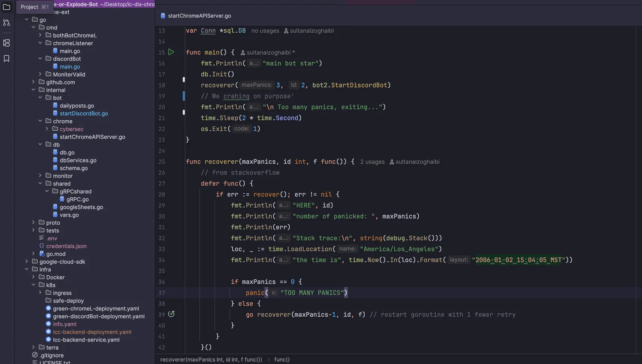Open the Bookmarks tool window icon

pyautogui.click(x=6, y=59)
